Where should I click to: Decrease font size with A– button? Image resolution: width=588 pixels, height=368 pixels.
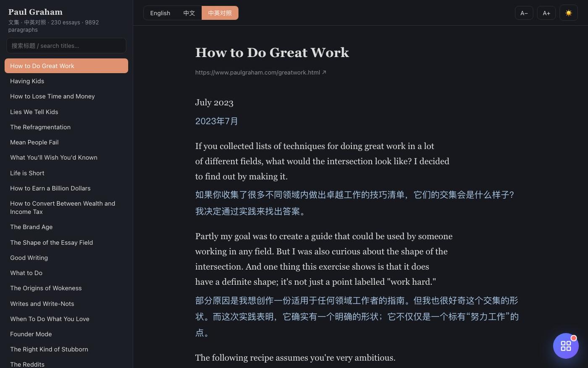(524, 13)
